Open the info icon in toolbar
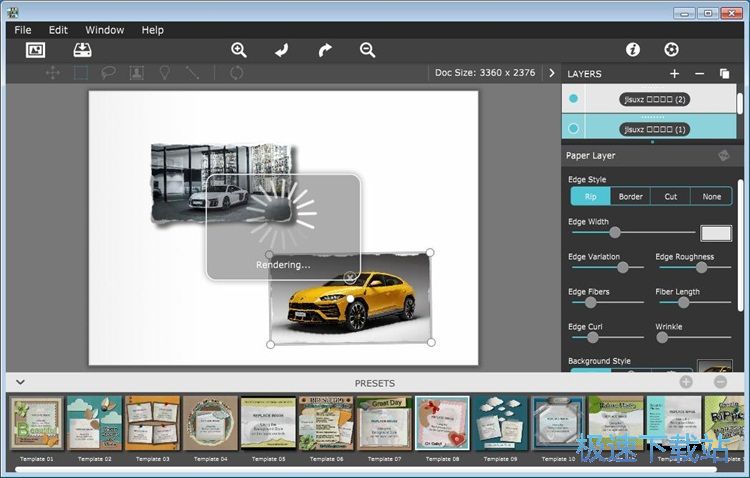The width and height of the screenshot is (750, 478). [633, 50]
